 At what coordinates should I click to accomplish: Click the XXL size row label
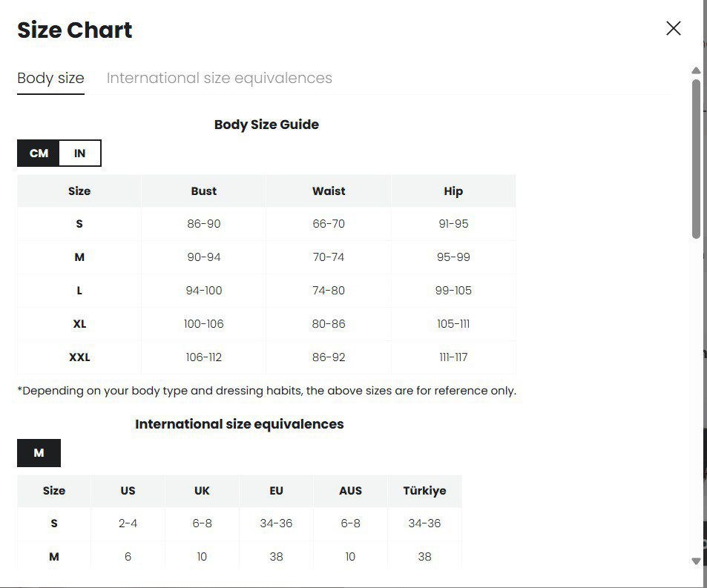pos(79,357)
